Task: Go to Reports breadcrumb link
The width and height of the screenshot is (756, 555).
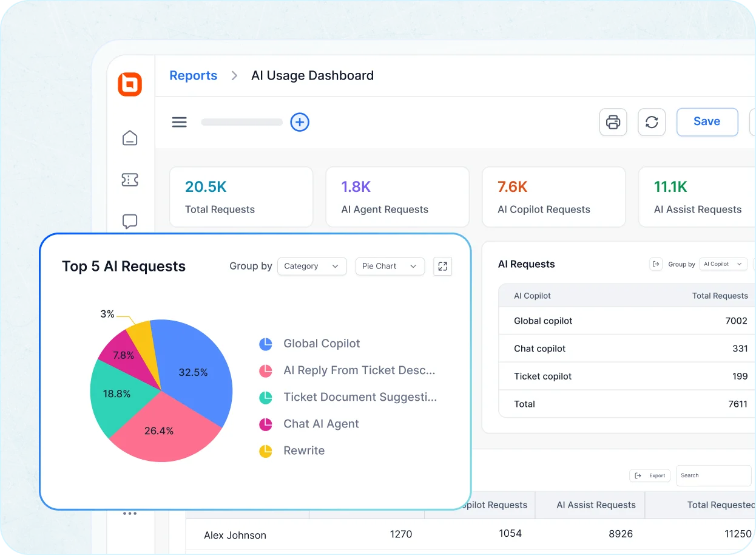Action: 193,75
